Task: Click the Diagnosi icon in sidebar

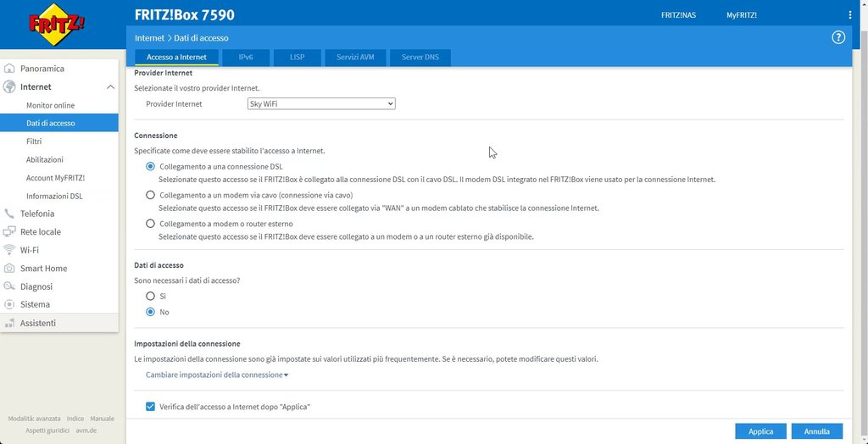Action: [x=10, y=286]
